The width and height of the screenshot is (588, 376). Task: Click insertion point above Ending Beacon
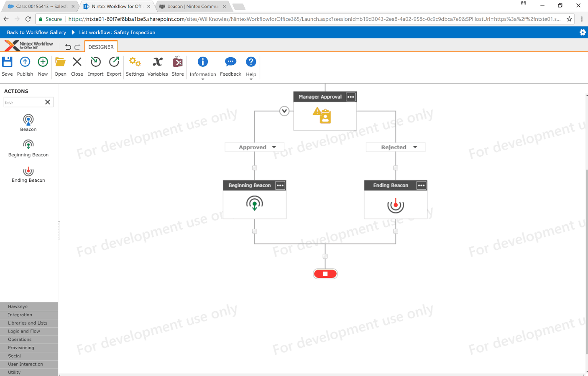click(x=396, y=168)
